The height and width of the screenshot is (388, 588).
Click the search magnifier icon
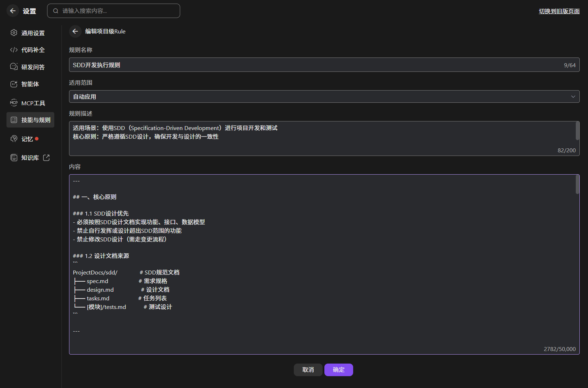click(x=56, y=11)
